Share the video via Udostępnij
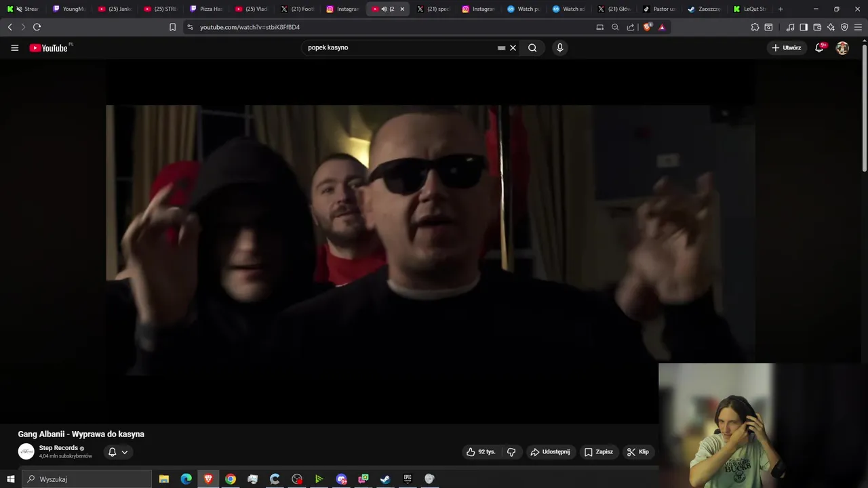Viewport: 868px width, 488px height. pos(550,452)
